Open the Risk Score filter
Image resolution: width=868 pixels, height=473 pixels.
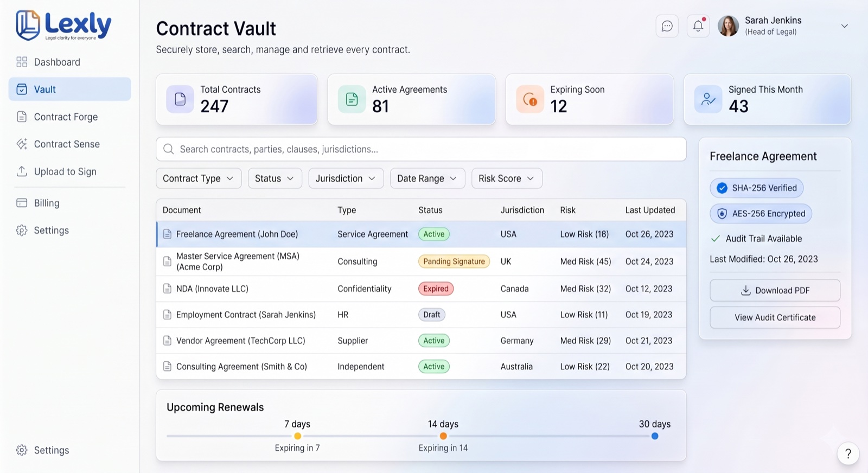(507, 178)
